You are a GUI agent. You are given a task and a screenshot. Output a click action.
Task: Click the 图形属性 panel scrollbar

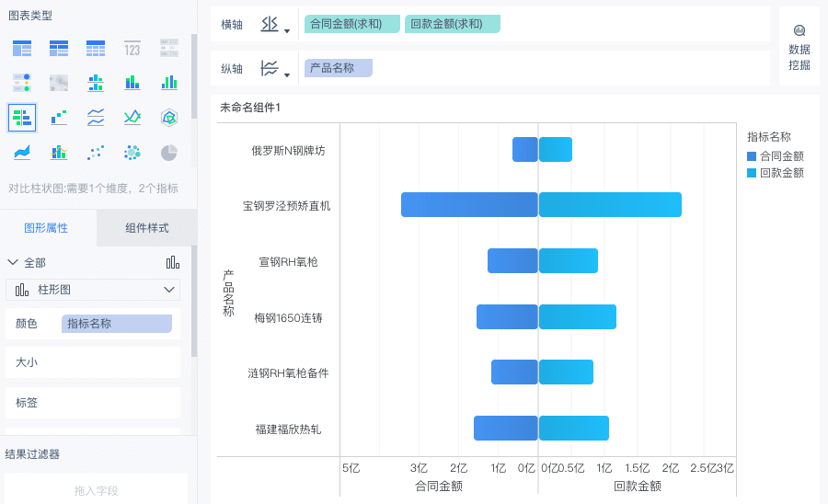point(194,302)
